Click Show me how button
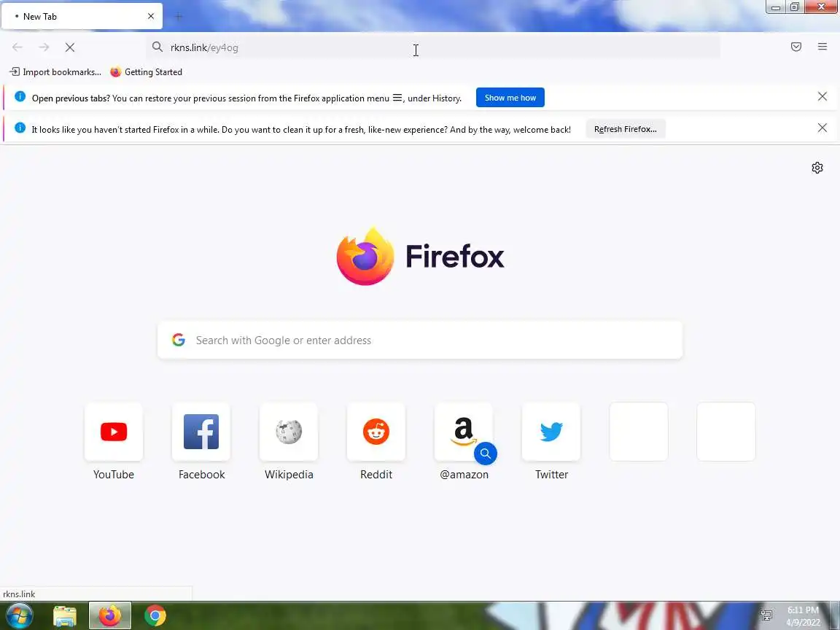Image resolution: width=840 pixels, height=630 pixels. click(x=510, y=98)
